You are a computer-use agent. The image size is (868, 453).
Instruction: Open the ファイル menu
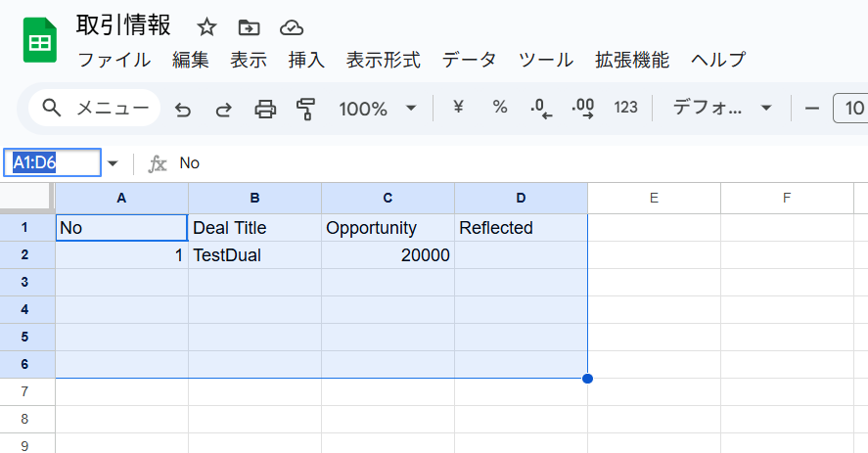(x=114, y=60)
